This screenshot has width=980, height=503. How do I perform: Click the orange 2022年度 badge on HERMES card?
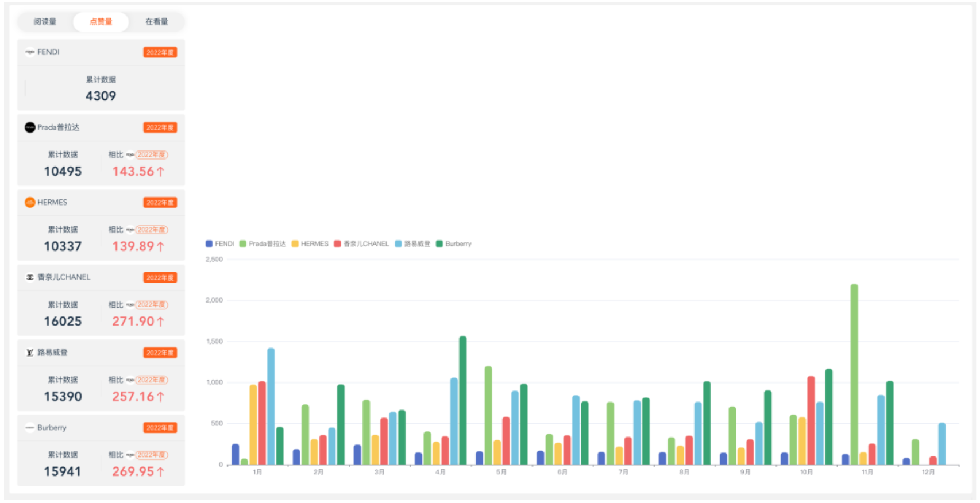[160, 203]
